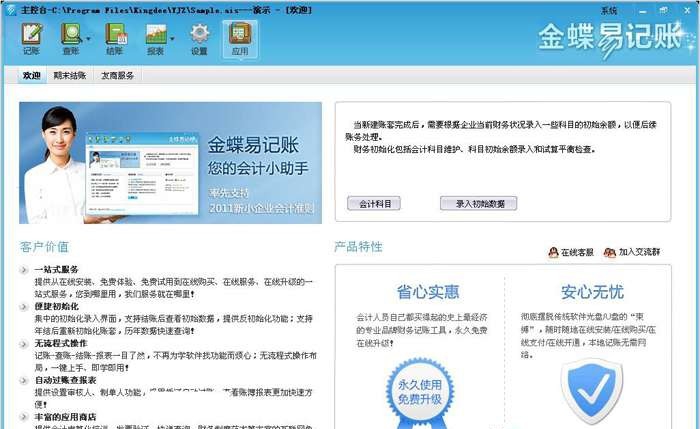Click the bullet icon beside 丰富的应用商店

(24, 417)
